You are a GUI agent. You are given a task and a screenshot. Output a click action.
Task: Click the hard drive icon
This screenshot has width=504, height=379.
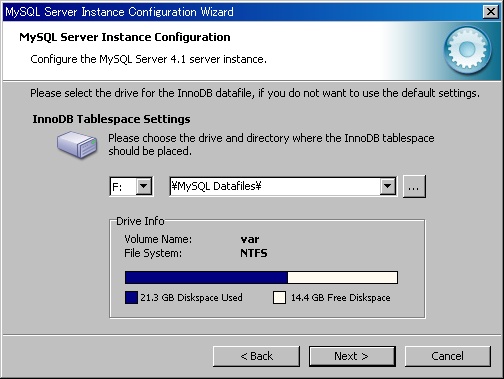pos(77,144)
